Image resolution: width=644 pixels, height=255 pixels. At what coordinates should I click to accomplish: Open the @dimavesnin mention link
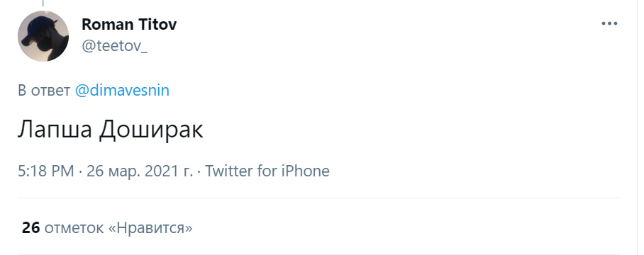coord(122,90)
